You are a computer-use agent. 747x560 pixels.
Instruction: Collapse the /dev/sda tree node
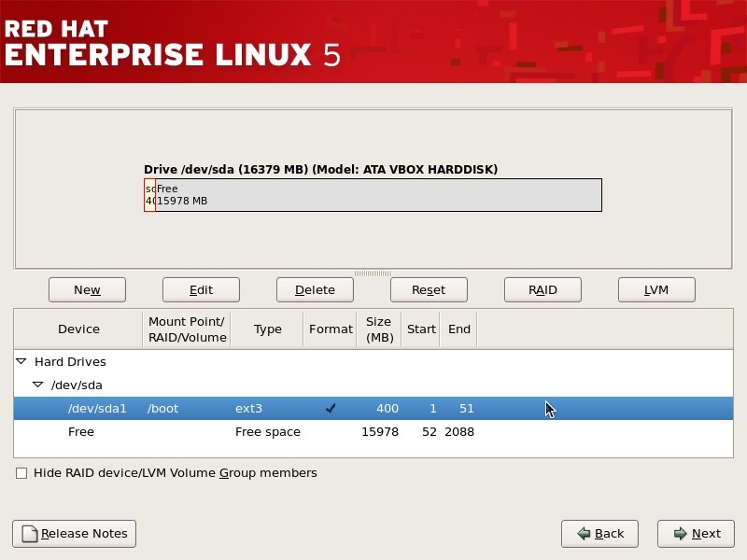(x=37, y=385)
